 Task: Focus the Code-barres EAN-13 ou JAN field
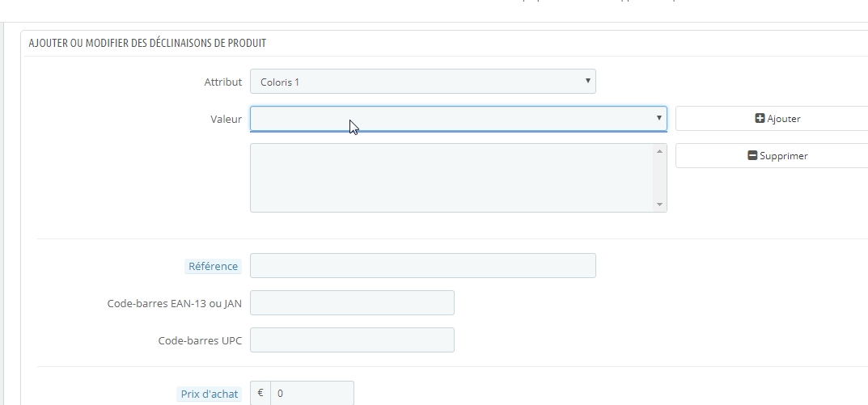[x=352, y=302]
